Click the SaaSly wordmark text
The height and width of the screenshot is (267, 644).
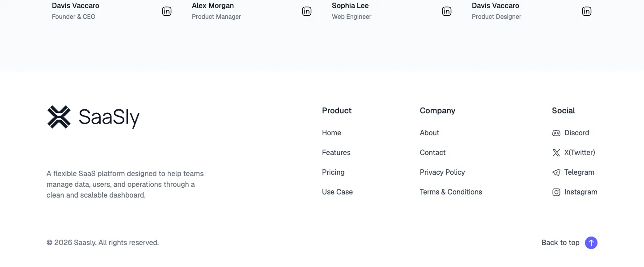click(x=109, y=118)
